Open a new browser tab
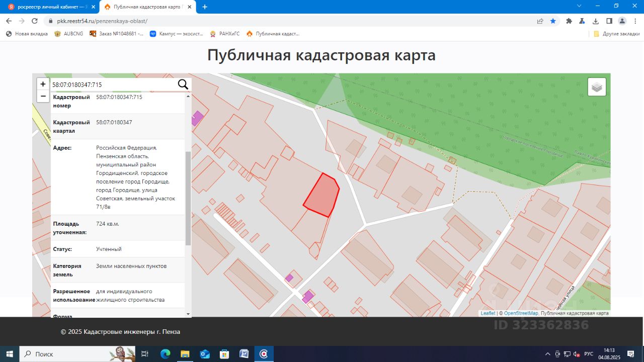 (x=205, y=7)
